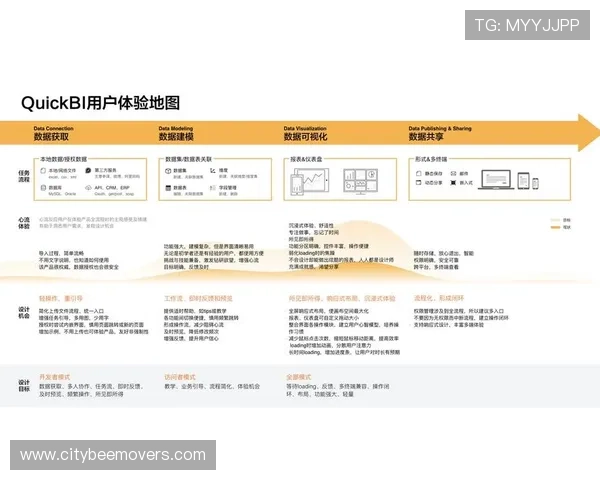The height and width of the screenshot is (480, 600).
Task: Click the 设计机会 row label
Action: click(x=24, y=312)
